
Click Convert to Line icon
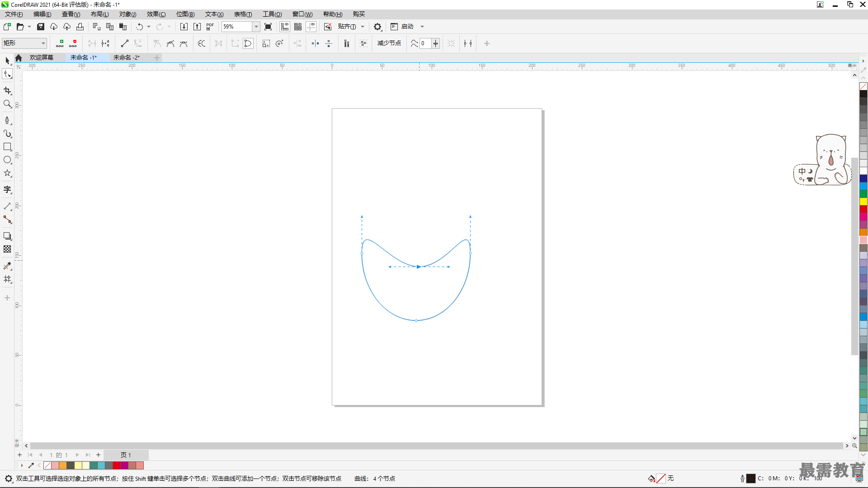point(125,43)
